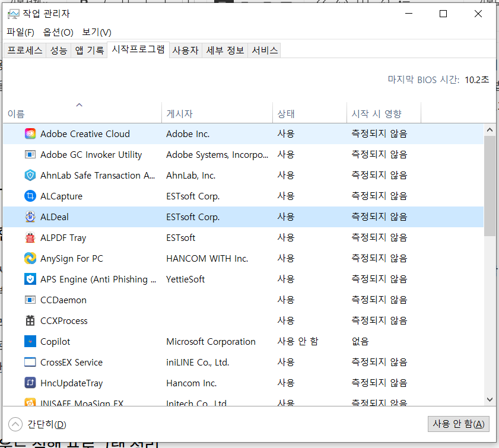Select the HncUpdateTray name
The image size is (499, 448).
point(72,383)
